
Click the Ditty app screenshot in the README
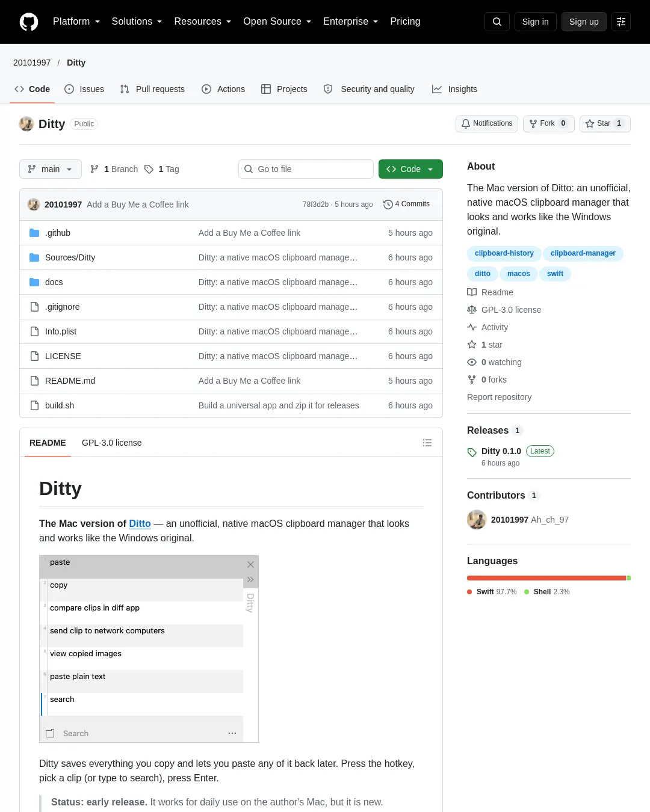tap(149, 649)
